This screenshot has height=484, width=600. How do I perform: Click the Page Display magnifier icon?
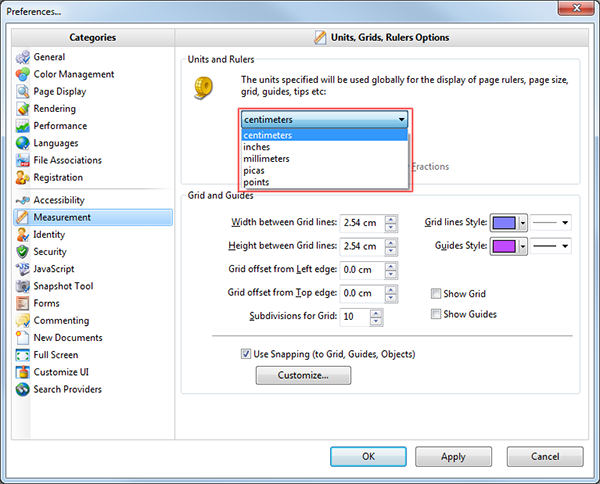point(23,91)
